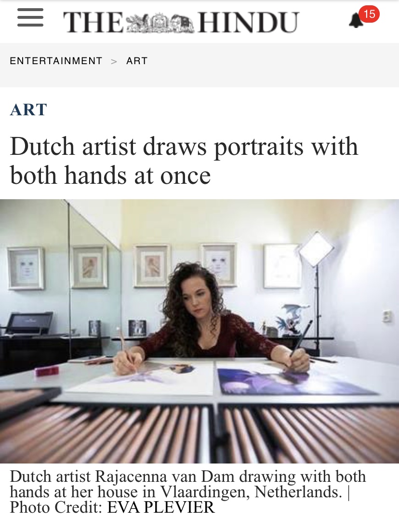Click the diamond studio light in photo

click(x=316, y=249)
